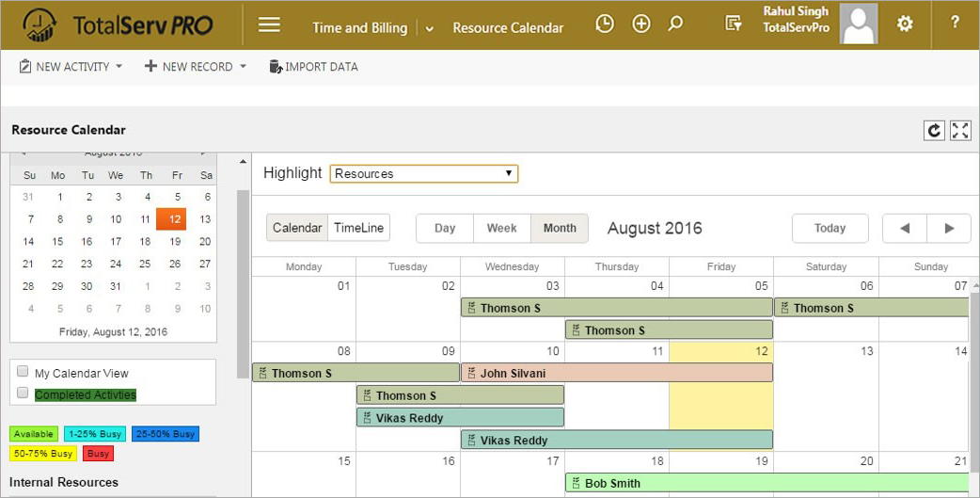This screenshot has height=498, width=980.
Task: Expand the New Activity dropdown
Action: (x=71, y=67)
